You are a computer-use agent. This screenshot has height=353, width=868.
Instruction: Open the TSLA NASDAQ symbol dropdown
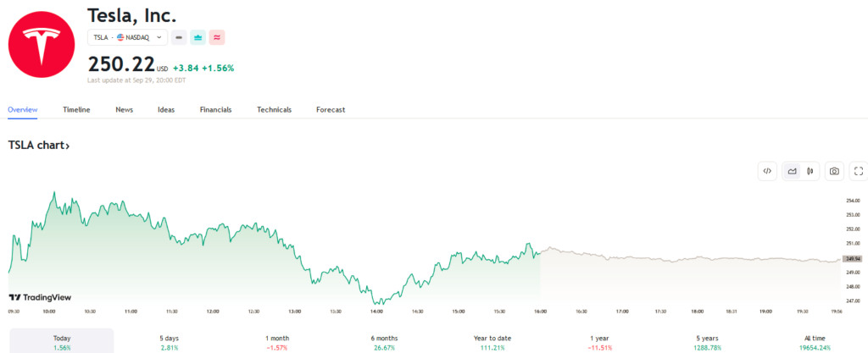click(127, 37)
